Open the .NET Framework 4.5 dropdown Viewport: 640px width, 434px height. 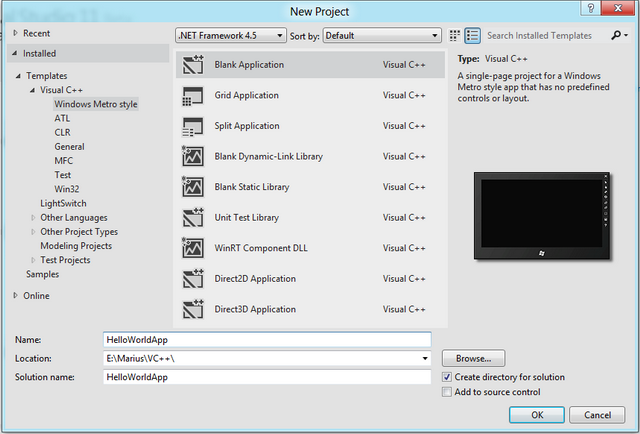(x=231, y=36)
